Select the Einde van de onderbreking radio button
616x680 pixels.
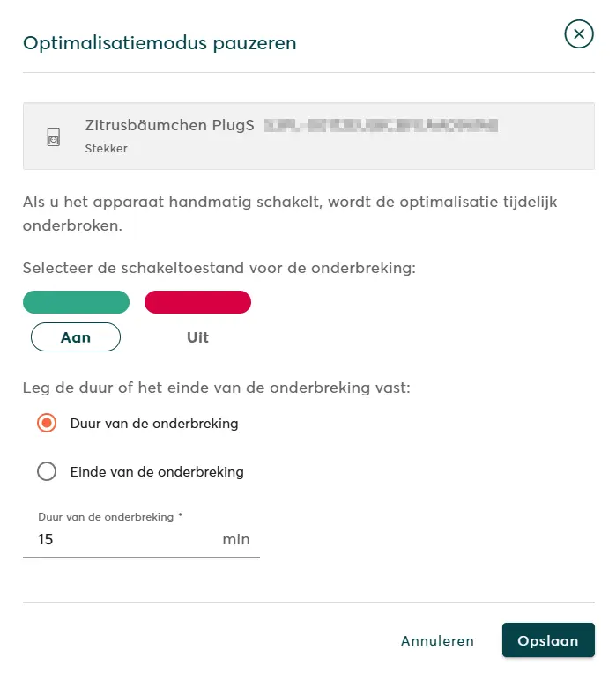[x=47, y=471]
